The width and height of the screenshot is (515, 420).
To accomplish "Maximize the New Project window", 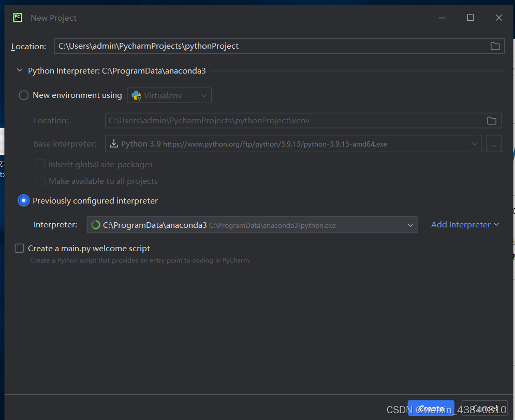I will click(470, 18).
